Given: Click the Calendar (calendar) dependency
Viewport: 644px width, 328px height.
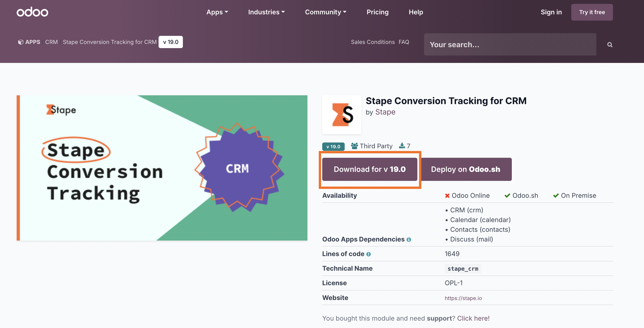Looking at the screenshot, I should [480, 220].
